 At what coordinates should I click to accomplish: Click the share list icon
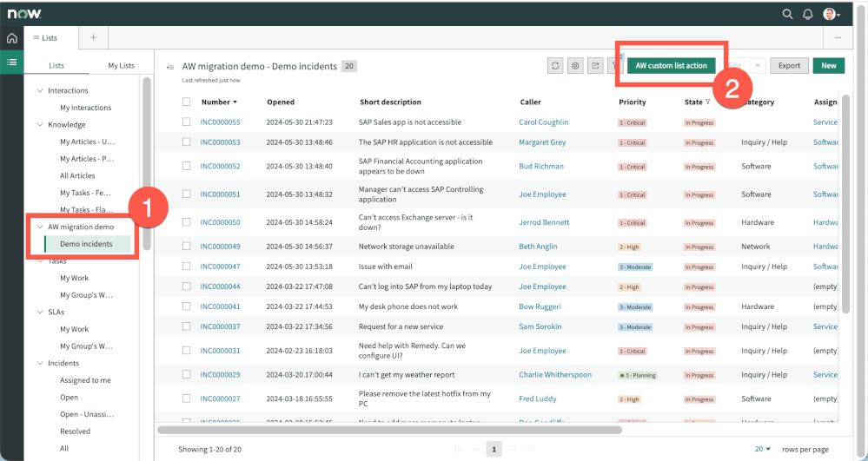(x=595, y=65)
